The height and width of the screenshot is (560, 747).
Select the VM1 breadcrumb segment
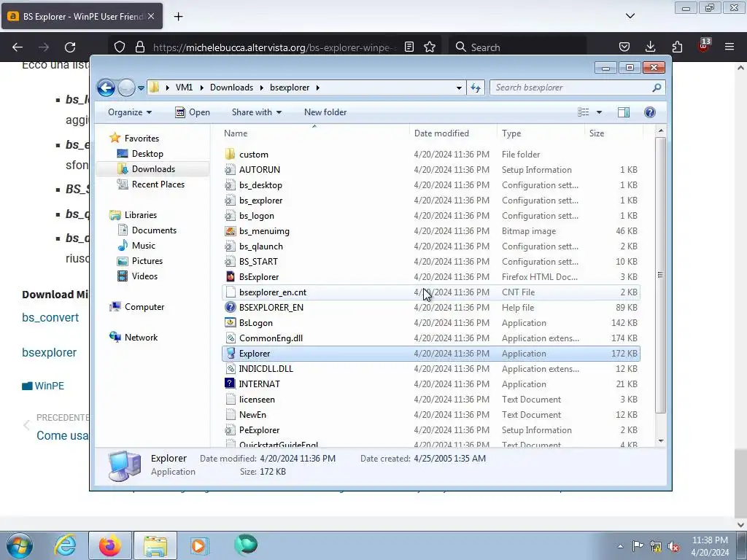pos(185,87)
